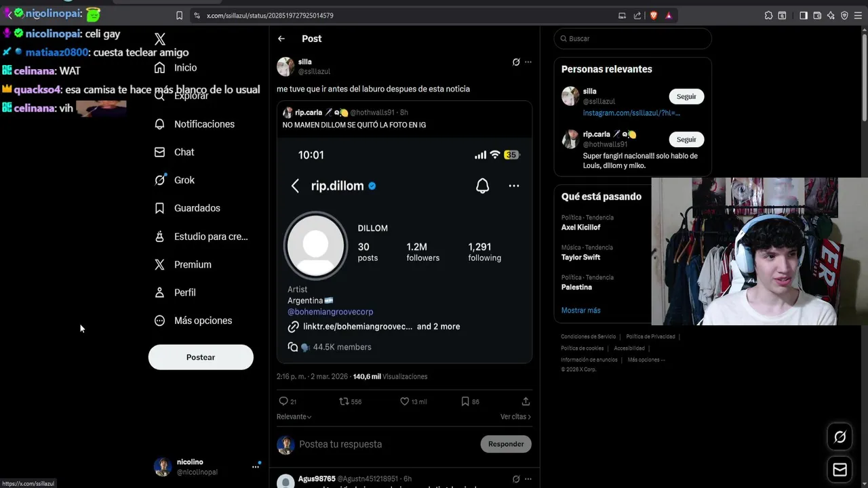Click Política de Privacidad footer link

point(650,337)
